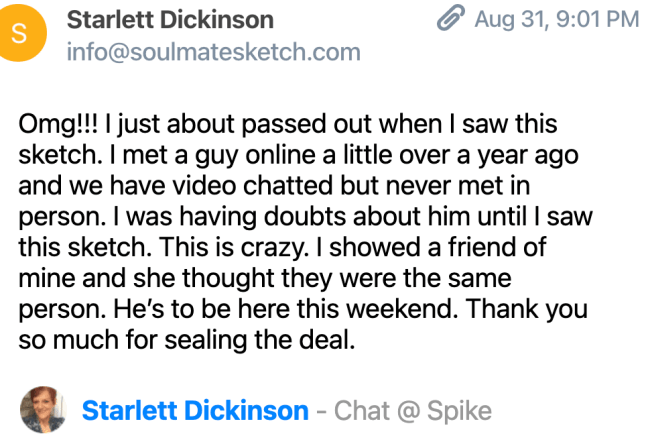646x440 pixels.
Task: Click the words 'passed out' in first line
Action: click(x=284, y=125)
